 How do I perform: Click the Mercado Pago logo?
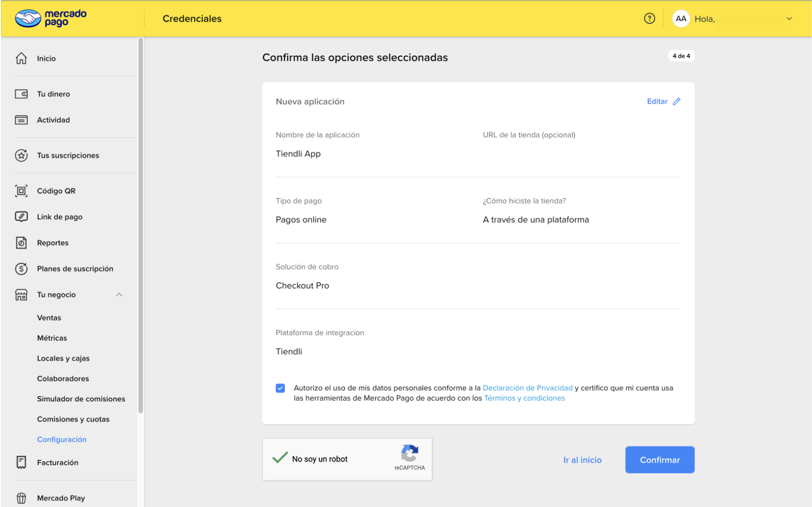[51, 19]
